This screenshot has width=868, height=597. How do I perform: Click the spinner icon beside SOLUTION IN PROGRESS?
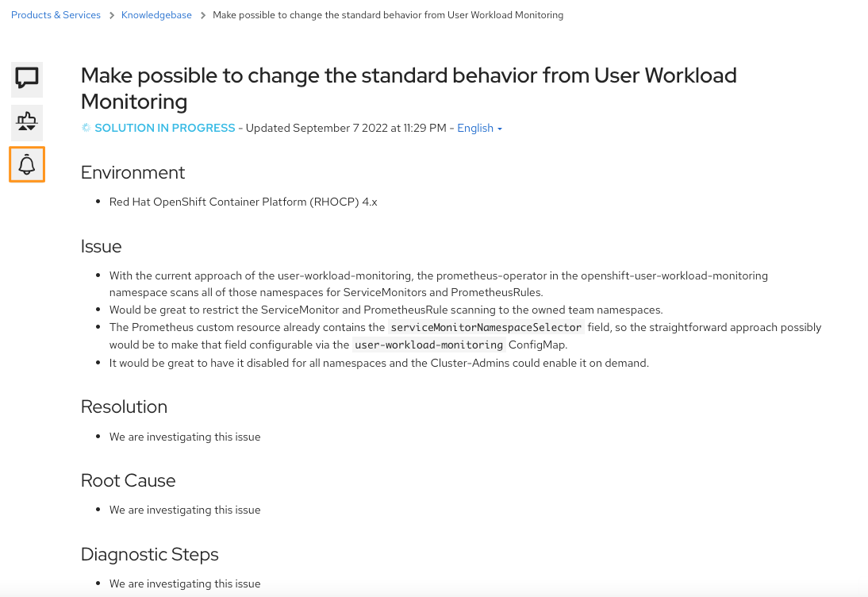(86, 127)
